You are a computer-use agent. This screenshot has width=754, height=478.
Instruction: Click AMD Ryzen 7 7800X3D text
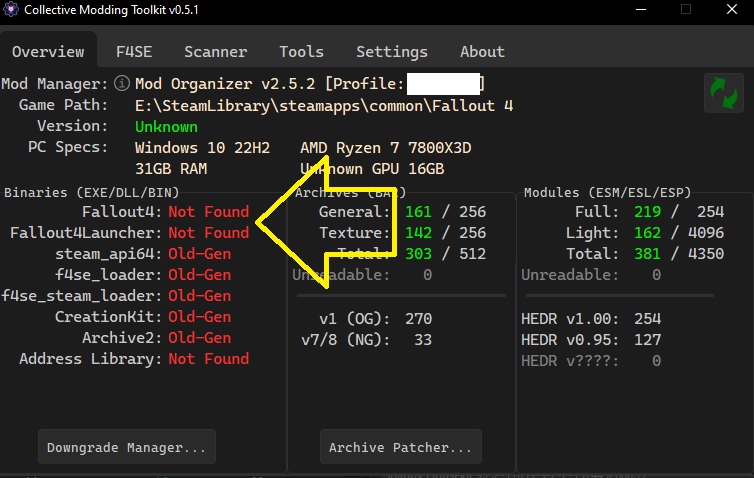(x=386, y=148)
